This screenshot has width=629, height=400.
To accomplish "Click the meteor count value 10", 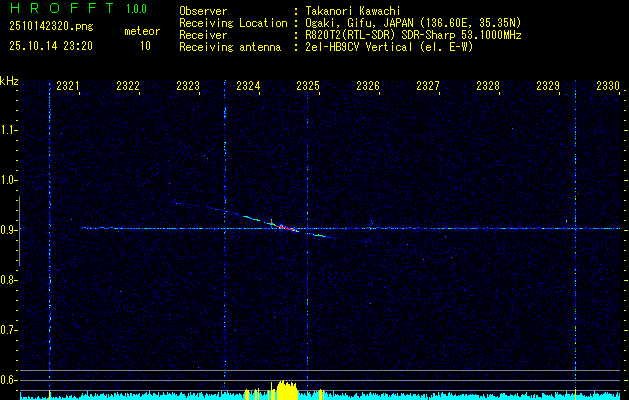I will (x=145, y=46).
